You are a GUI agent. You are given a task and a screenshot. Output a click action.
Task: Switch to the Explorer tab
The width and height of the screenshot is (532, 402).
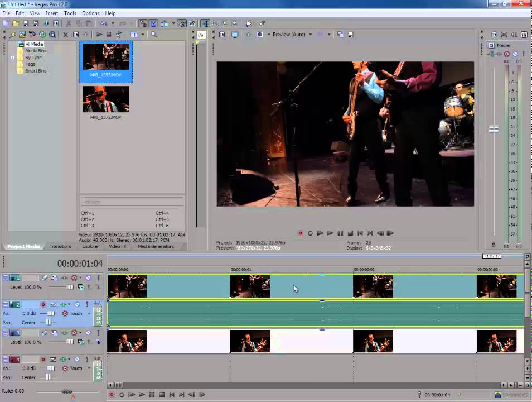90,246
